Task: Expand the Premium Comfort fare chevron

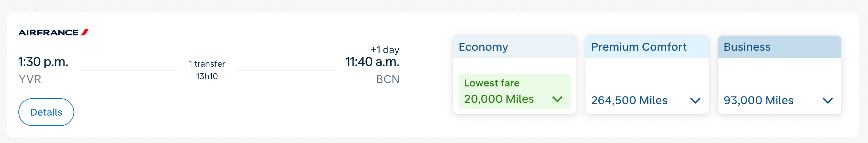Action: pos(695,101)
